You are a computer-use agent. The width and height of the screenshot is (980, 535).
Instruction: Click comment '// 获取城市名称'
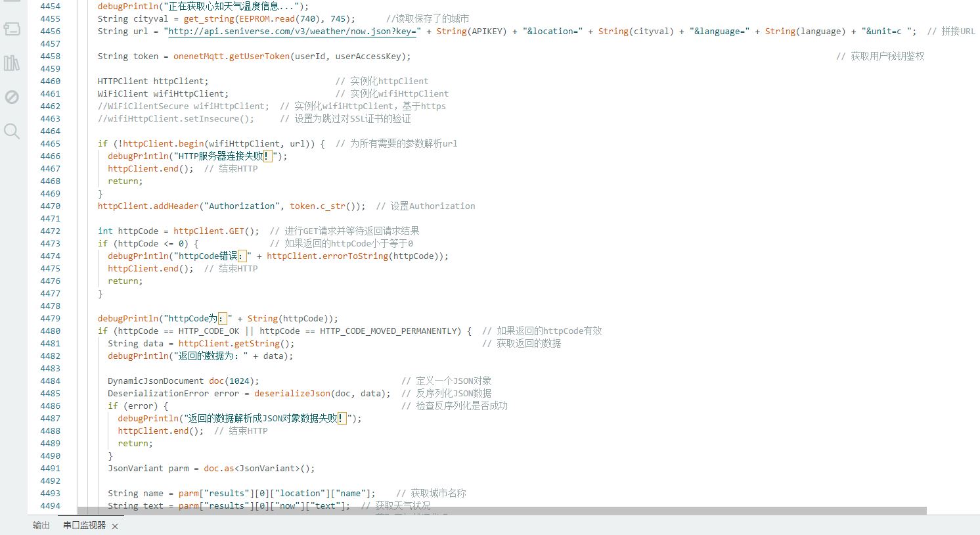tap(431, 493)
